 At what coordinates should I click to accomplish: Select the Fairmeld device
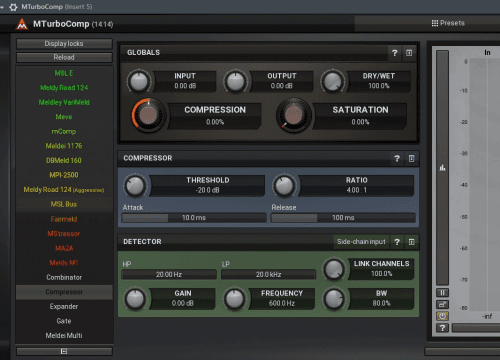pos(64,219)
